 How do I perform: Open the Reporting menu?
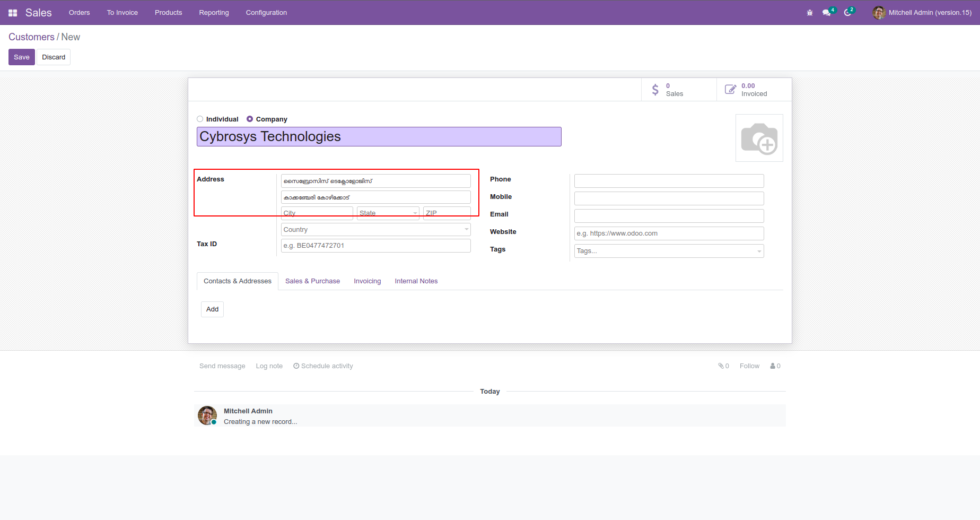(214, 13)
